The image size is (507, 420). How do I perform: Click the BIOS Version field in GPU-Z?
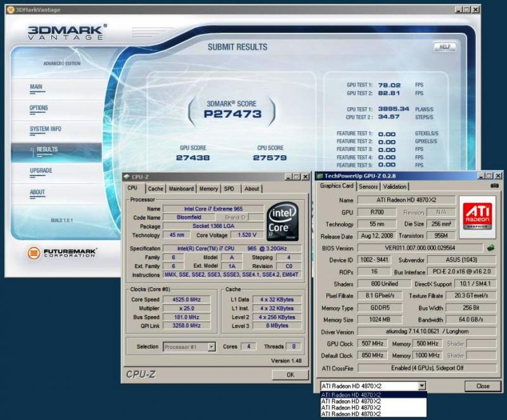coord(420,248)
